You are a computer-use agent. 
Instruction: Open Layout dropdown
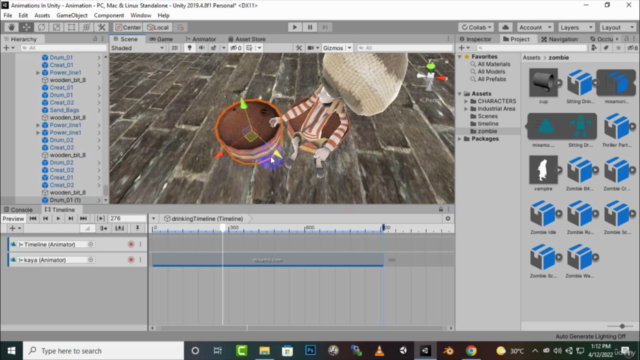point(618,27)
